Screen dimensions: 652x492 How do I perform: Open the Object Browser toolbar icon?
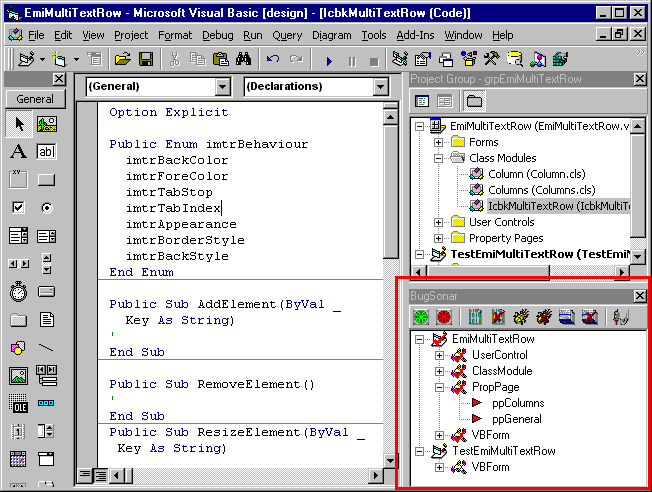point(469,59)
